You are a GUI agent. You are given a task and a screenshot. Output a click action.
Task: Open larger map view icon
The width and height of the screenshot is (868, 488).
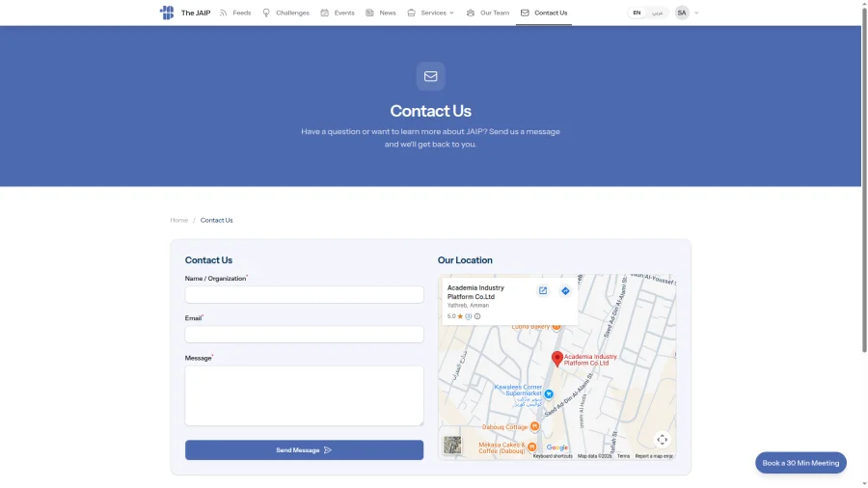(543, 290)
